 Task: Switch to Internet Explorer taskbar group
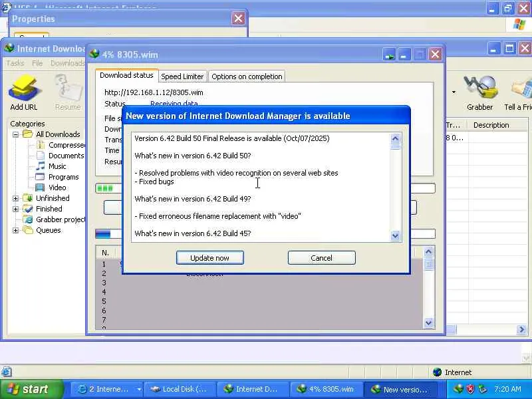tap(106, 390)
